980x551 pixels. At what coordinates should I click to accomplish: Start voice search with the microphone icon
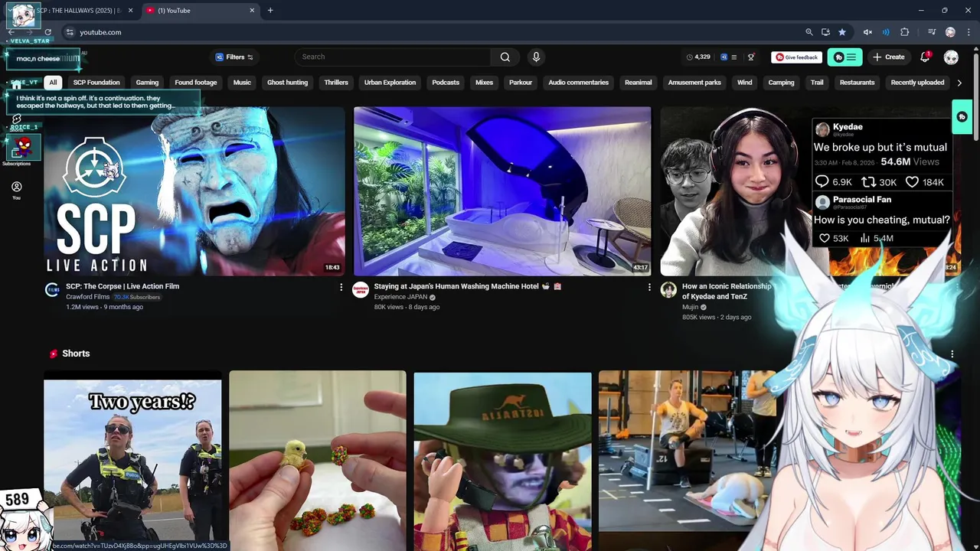[536, 57]
